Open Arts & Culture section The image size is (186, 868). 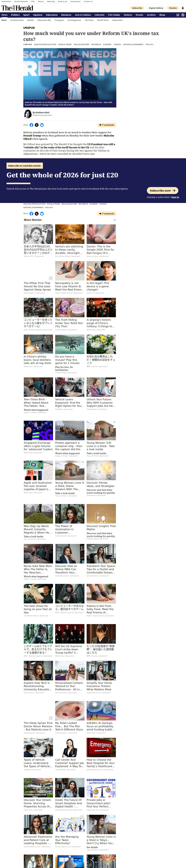[83, 15]
